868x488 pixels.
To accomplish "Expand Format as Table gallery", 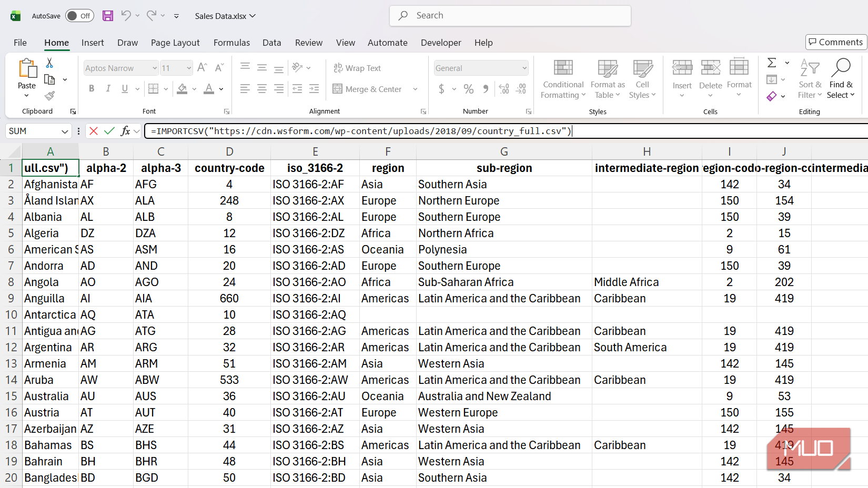I will click(608, 79).
